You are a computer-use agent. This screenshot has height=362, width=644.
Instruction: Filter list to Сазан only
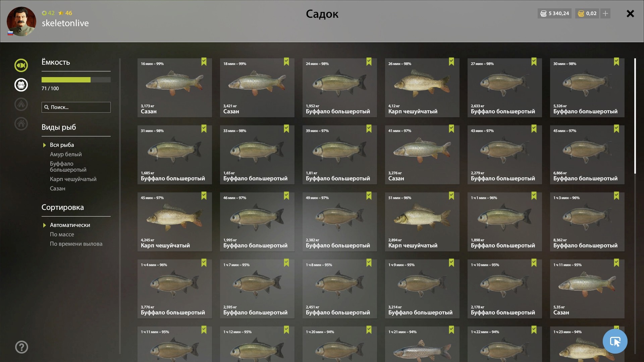click(58, 188)
